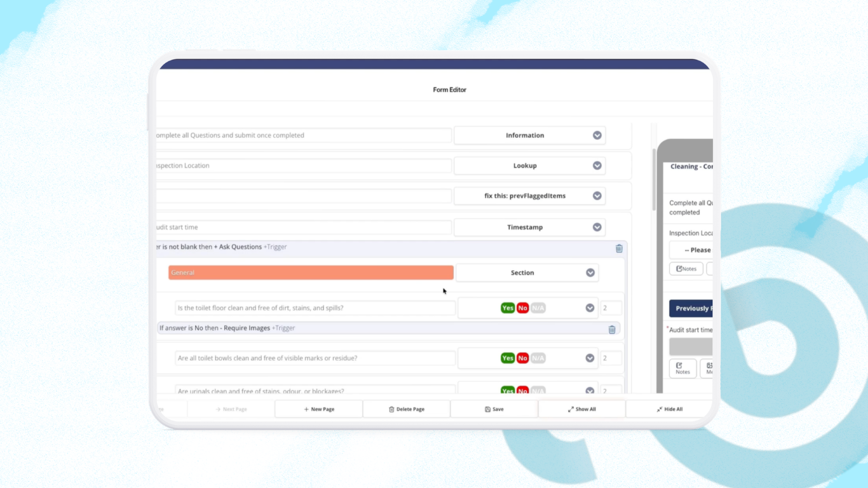Open the Timestamp type dropdown arrow
The image size is (868, 488).
pyautogui.click(x=597, y=227)
